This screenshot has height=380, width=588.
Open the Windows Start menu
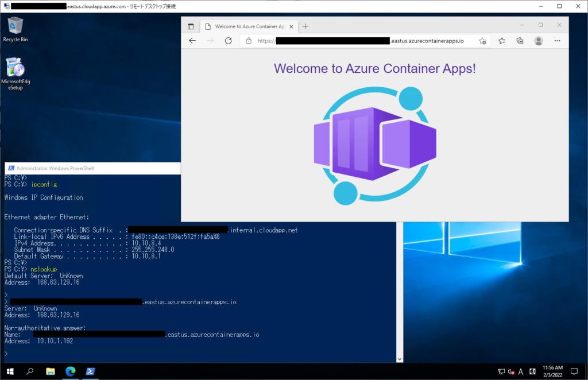(x=10, y=371)
